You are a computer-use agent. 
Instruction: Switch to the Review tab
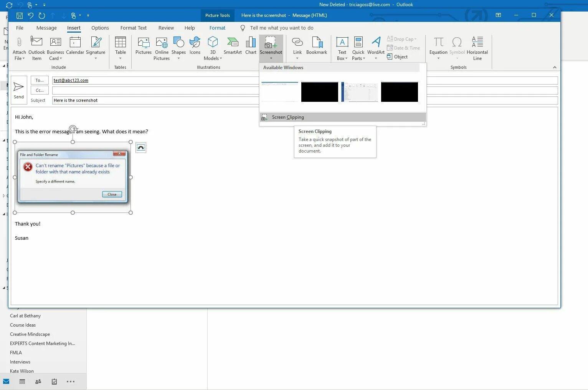click(166, 28)
